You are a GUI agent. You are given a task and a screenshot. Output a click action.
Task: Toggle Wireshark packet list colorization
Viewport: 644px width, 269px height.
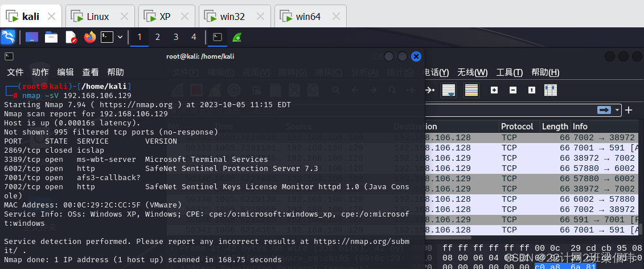pyautogui.click(x=471, y=91)
